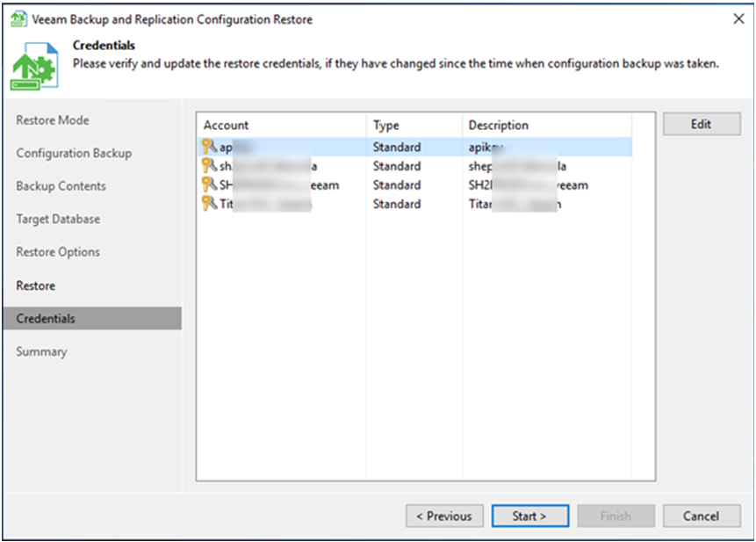
Task: Switch to the Target Database step
Action: point(58,219)
